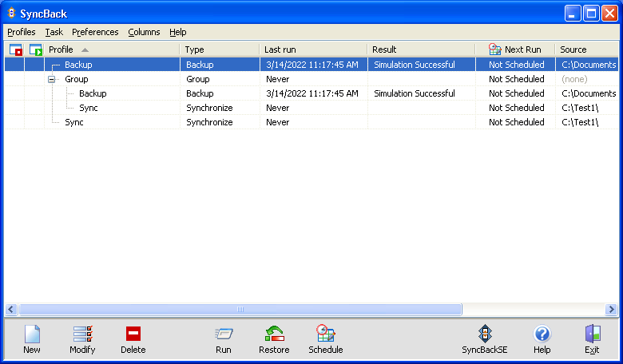Screen dimensions: 623x364
Task: Click the scroll right arrow
Action: 612,309
